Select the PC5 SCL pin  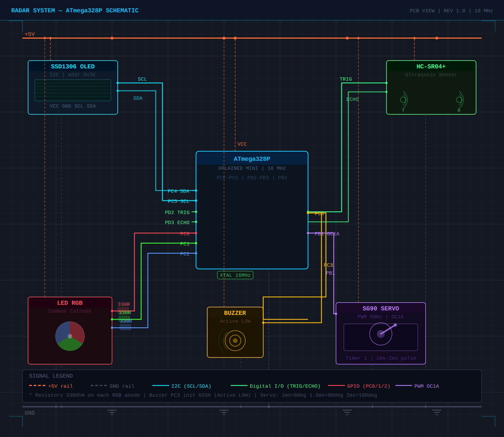click(178, 201)
